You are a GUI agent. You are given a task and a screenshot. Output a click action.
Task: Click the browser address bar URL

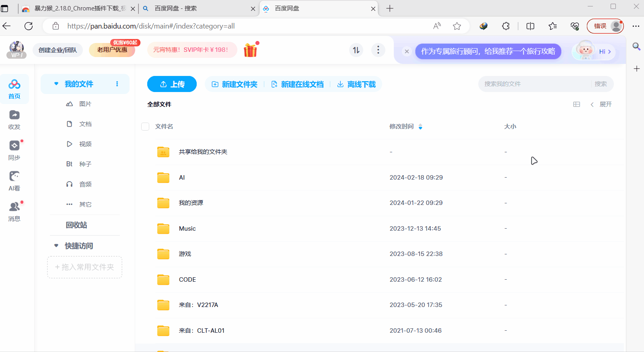point(151,26)
